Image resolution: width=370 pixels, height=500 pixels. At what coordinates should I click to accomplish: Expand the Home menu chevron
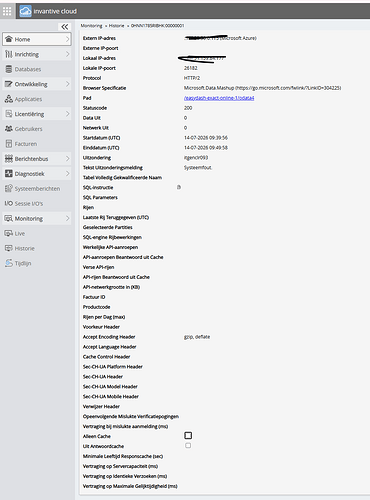(x=67, y=39)
